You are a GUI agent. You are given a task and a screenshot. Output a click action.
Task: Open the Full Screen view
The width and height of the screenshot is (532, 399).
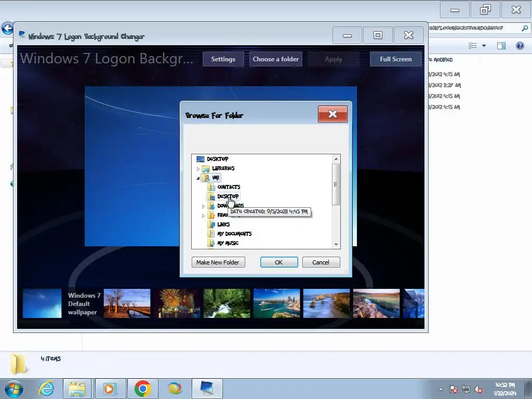coord(395,59)
